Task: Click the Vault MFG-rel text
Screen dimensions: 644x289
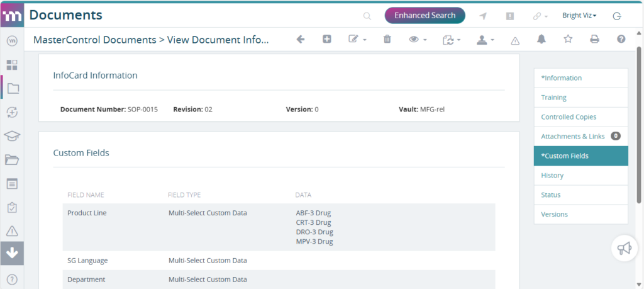Action: [x=421, y=110]
